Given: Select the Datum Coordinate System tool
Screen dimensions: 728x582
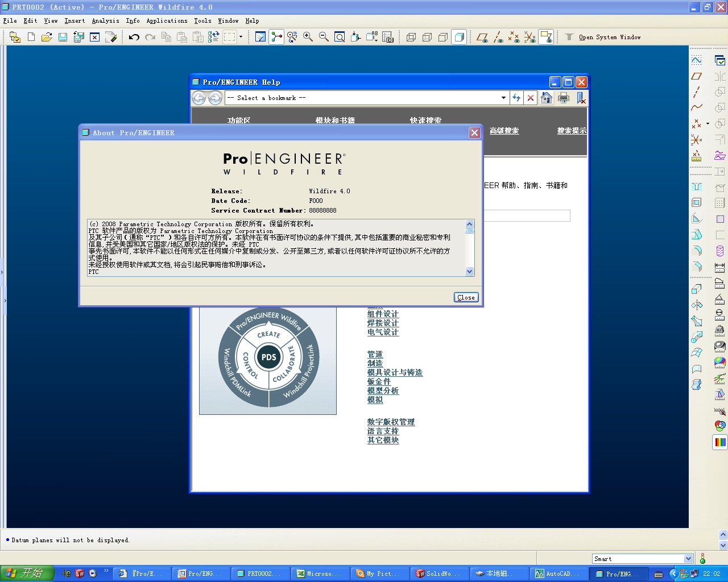Looking at the screenshot, I should click(x=697, y=139).
